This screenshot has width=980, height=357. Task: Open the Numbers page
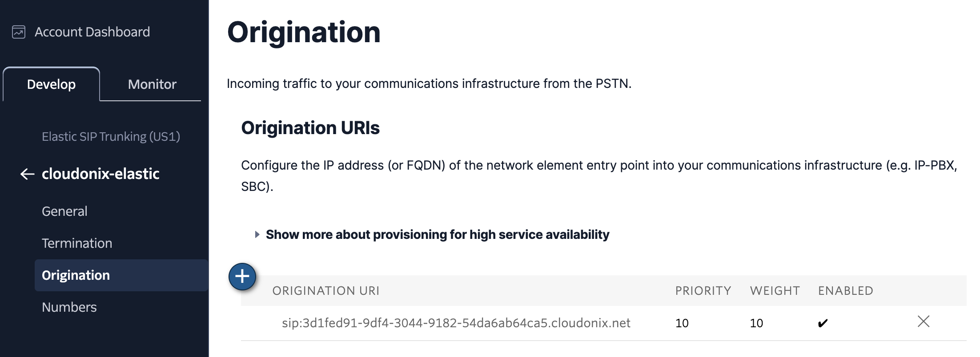pos(69,307)
